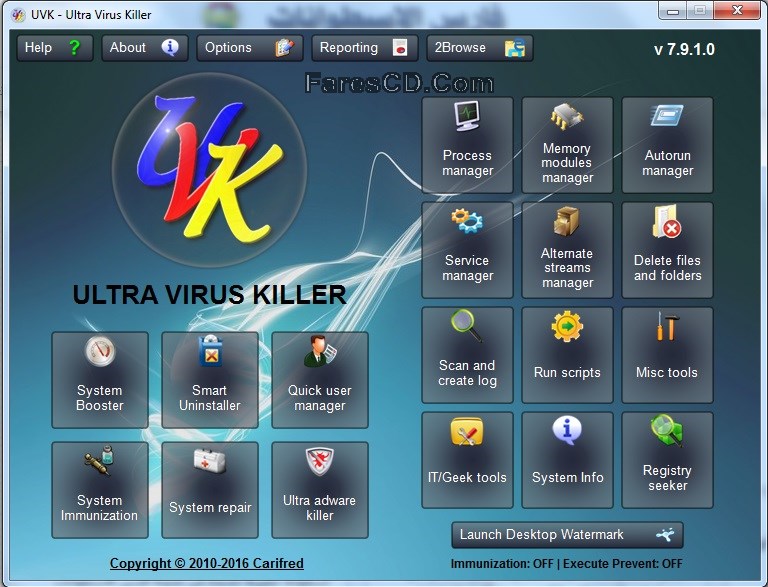Open Memory modules manager
Image resolution: width=768 pixels, height=587 pixels.
tap(567, 145)
